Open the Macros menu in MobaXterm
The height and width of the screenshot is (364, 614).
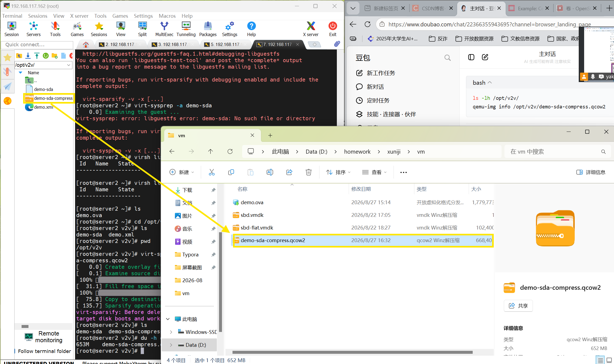[x=167, y=16]
